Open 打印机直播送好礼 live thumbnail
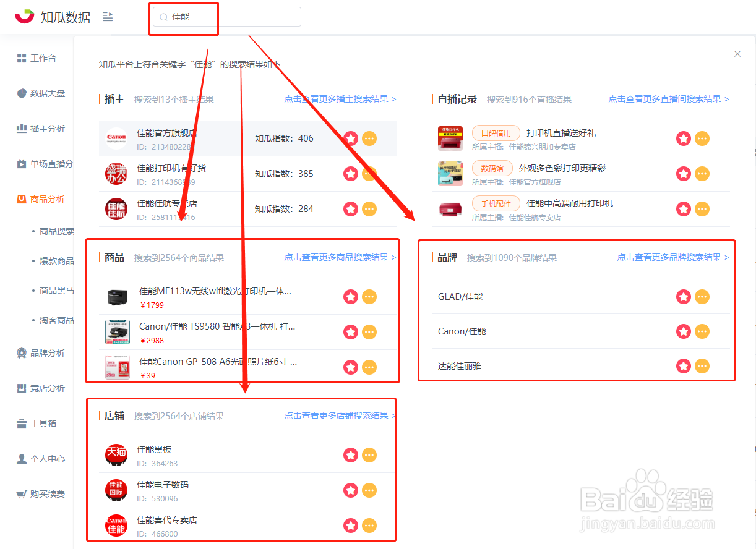Viewport: 756px width, 549px height. (450, 138)
